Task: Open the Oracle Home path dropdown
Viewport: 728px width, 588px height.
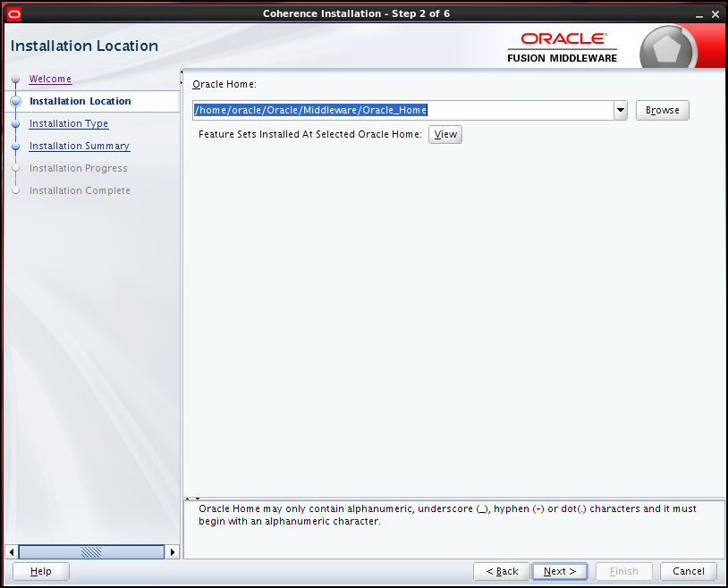Action: click(620, 110)
